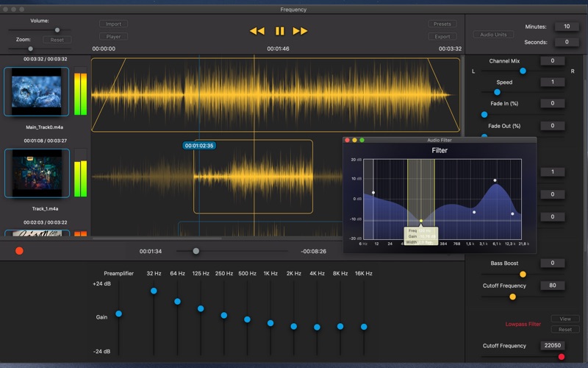The image size is (588, 368).
Task: Click the 6.1k filter peak control point
Action: [495, 180]
